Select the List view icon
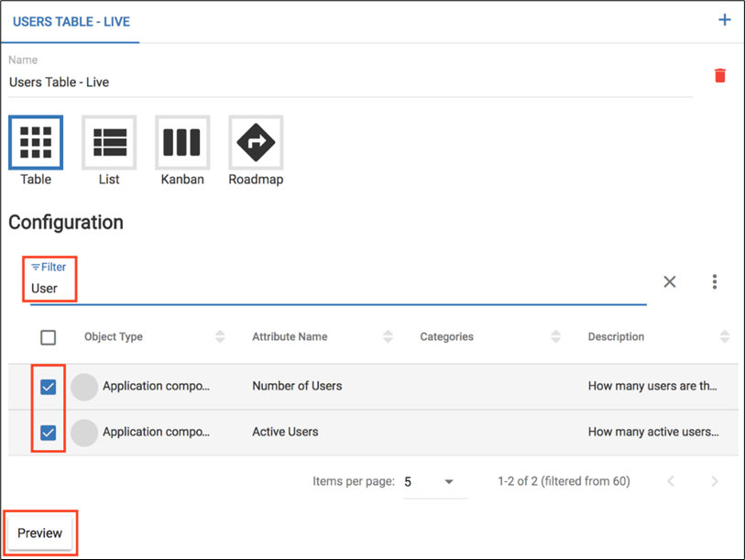This screenshot has height=560, width=745. pyautogui.click(x=109, y=142)
